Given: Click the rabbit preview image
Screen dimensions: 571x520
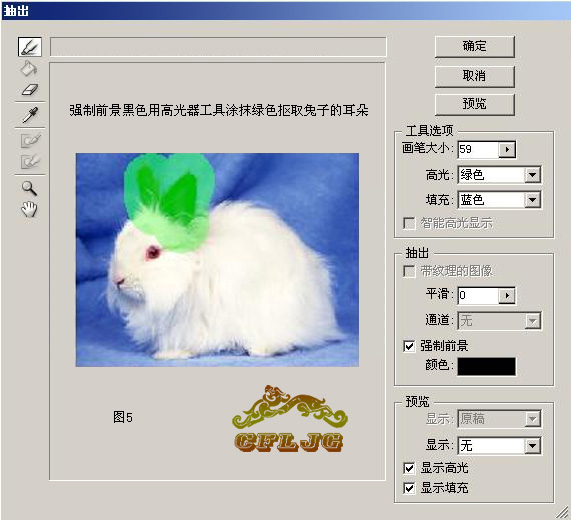Looking at the screenshot, I should [217, 260].
